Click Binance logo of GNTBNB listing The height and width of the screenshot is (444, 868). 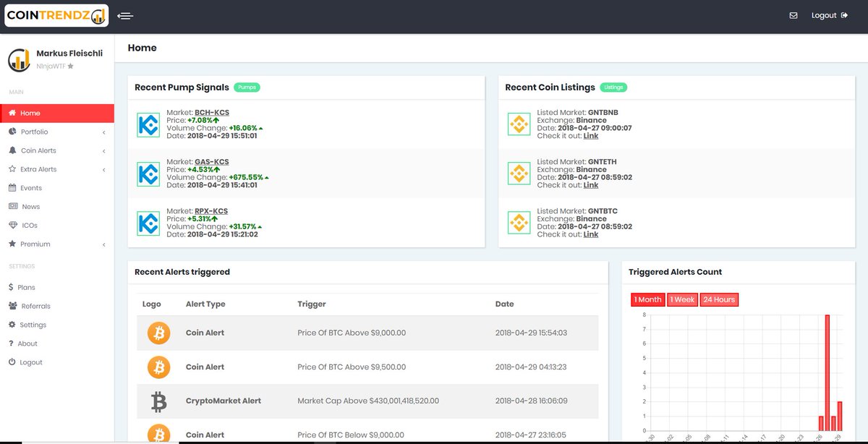pos(519,124)
